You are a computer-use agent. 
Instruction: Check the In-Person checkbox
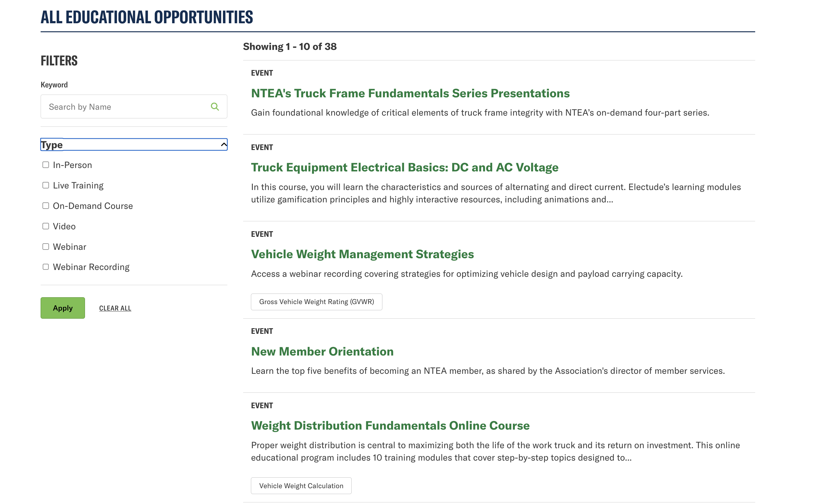(x=46, y=165)
